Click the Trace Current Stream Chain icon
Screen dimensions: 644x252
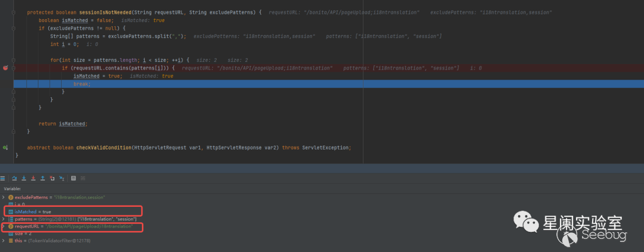tap(83, 178)
